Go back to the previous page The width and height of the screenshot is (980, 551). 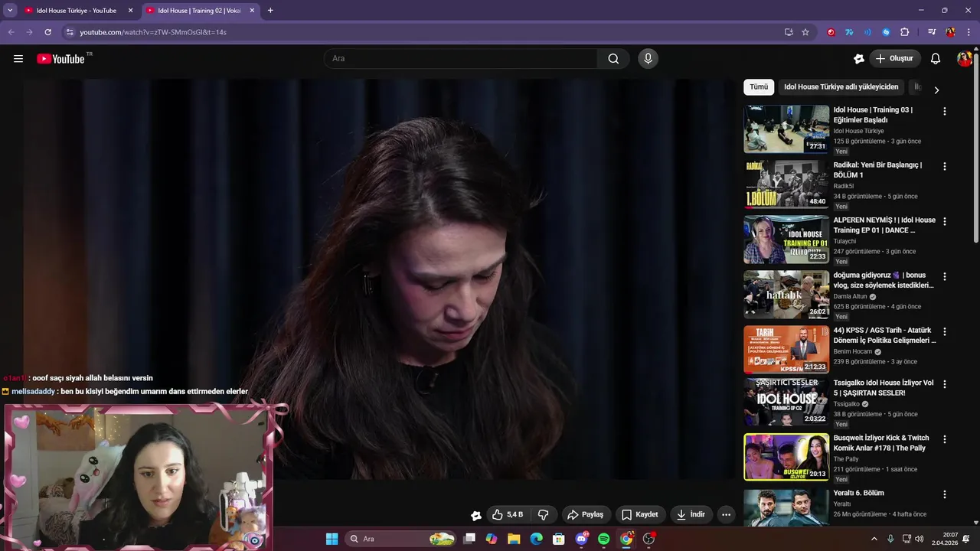click(11, 32)
